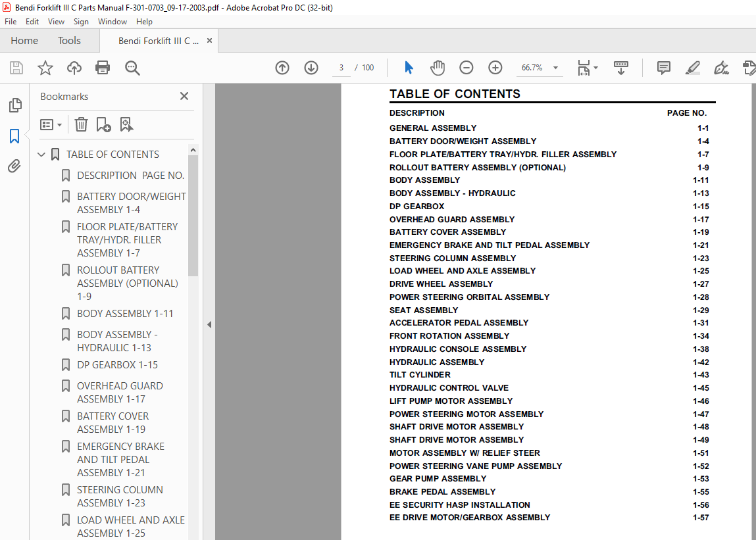Delete selected bookmark with trash icon
Viewport: 756px width, 540px height.
[81, 125]
